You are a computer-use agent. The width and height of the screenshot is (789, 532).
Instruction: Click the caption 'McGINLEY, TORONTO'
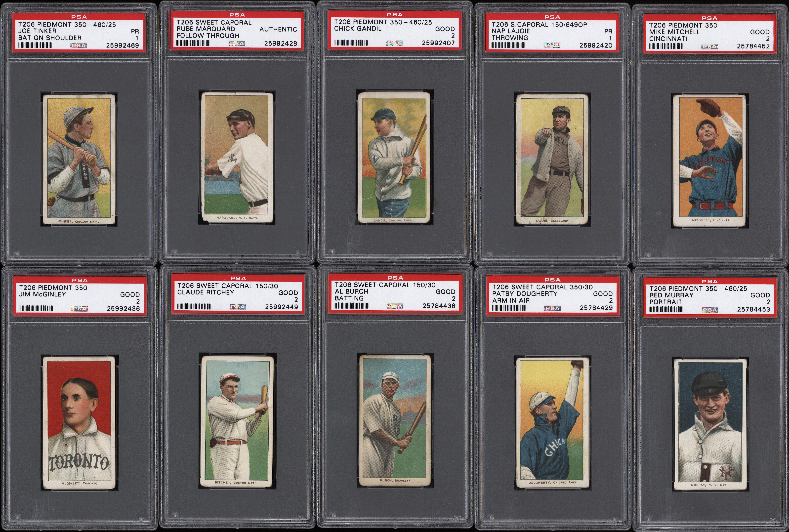point(79,484)
